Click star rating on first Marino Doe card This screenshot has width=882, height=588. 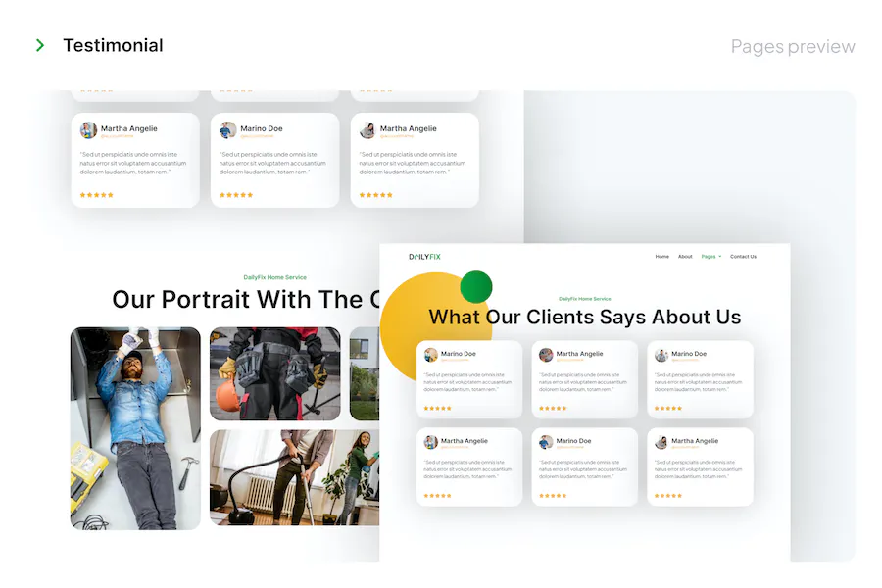(x=438, y=408)
